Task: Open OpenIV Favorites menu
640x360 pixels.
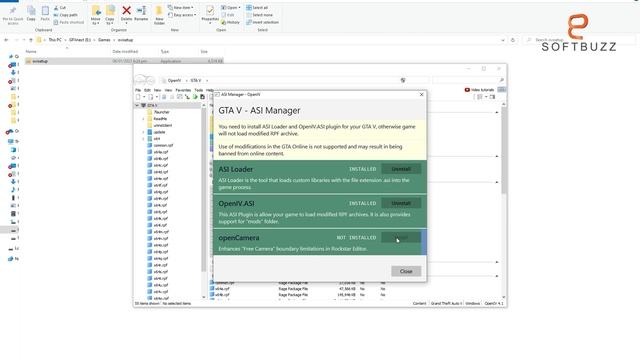Action: (183, 90)
